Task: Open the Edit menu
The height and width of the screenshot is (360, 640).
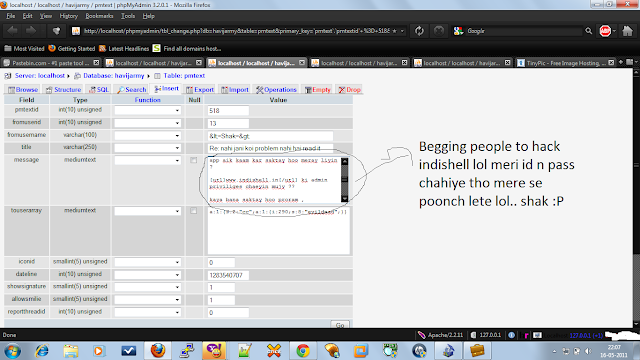Action: pyautogui.click(x=27, y=16)
